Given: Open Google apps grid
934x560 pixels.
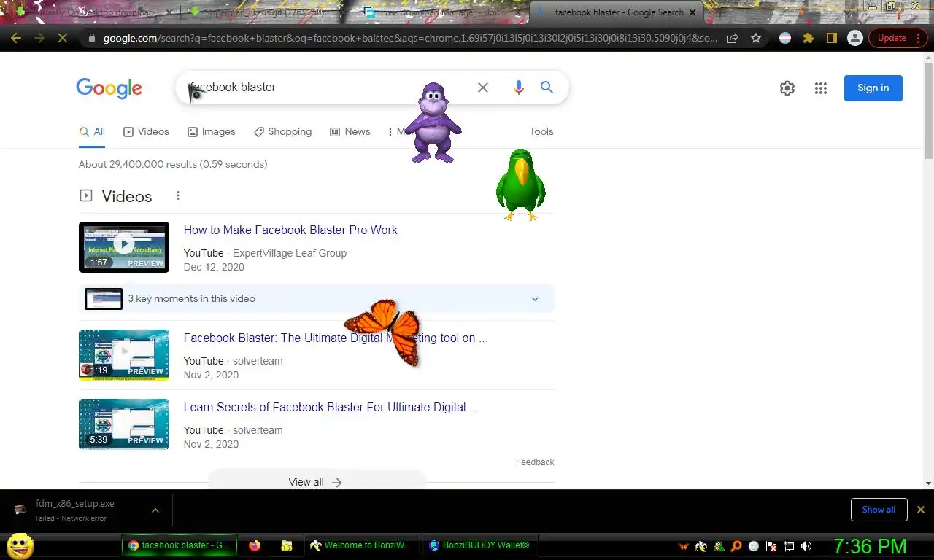Looking at the screenshot, I should coord(821,88).
